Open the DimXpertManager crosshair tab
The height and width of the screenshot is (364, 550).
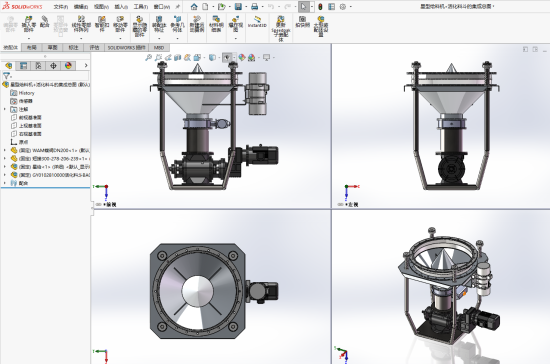[53, 66]
